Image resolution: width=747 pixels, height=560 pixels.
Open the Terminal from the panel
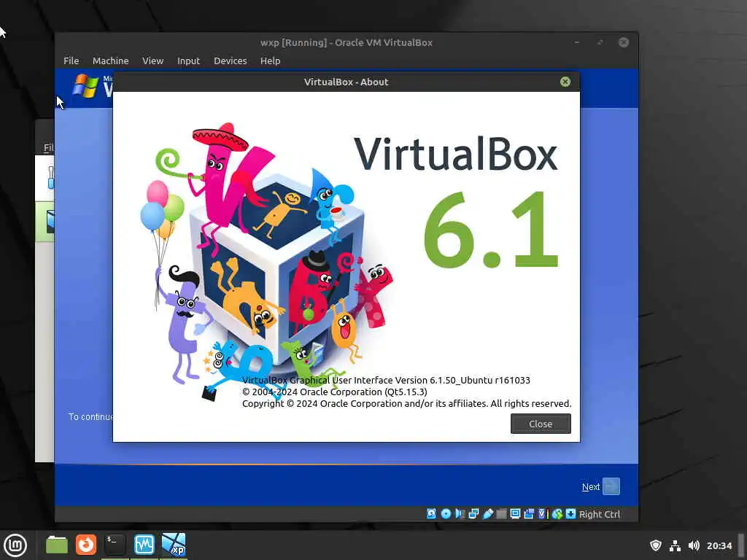click(115, 545)
